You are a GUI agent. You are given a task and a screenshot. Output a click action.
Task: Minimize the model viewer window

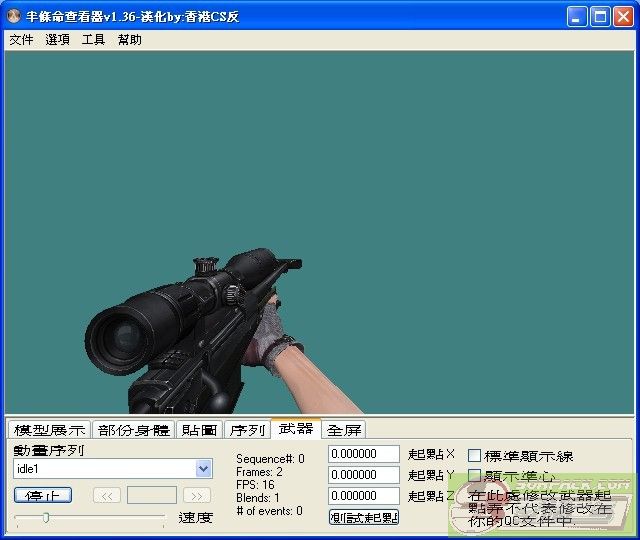point(577,17)
